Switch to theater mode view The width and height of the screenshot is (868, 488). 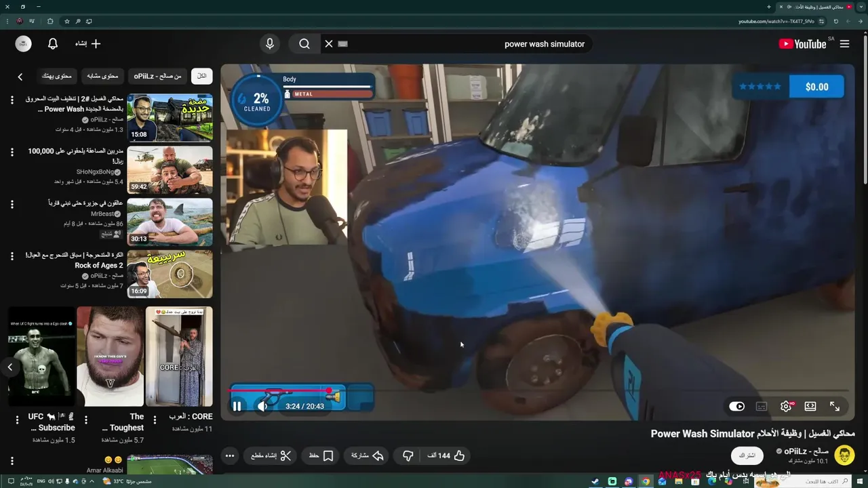click(810, 407)
